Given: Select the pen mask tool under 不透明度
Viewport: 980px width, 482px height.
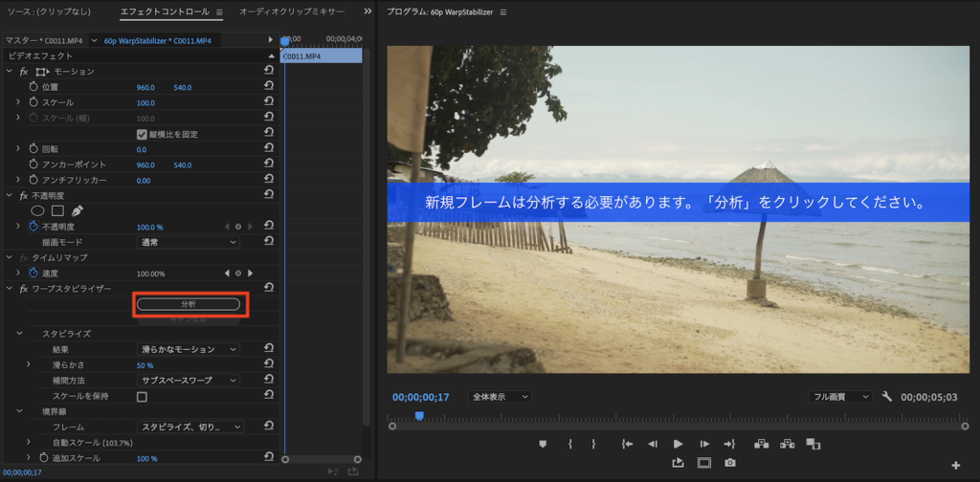Looking at the screenshot, I should pos(78,210).
